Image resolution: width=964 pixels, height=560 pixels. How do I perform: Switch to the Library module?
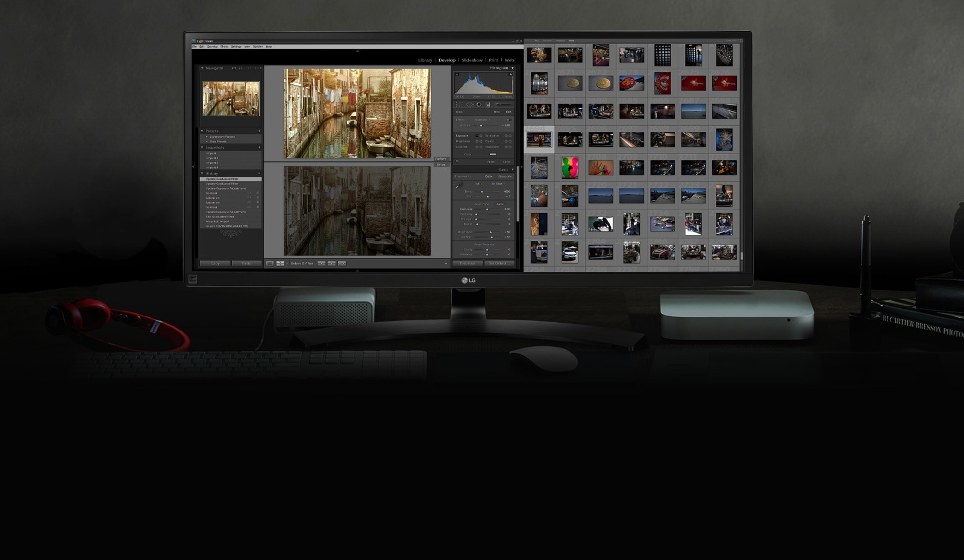pyautogui.click(x=425, y=60)
